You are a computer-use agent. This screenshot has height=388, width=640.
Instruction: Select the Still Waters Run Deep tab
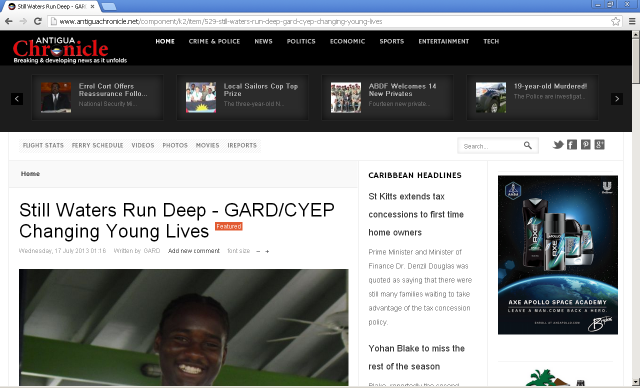(51, 7)
